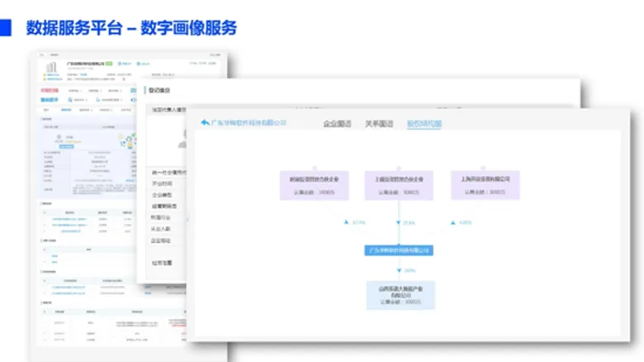
Task: Click the small blue button in the profile card
Action: (67, 146)
